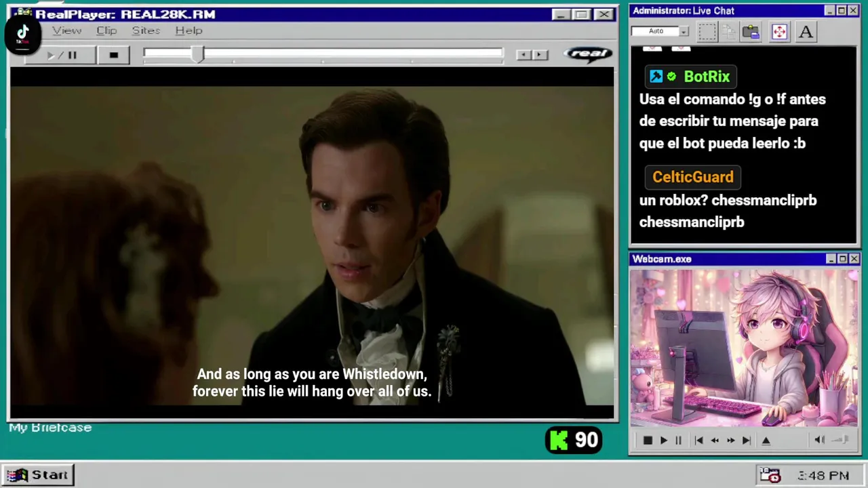
Task: Click the Webcam.exe volume slider
Action: (840, 440)
